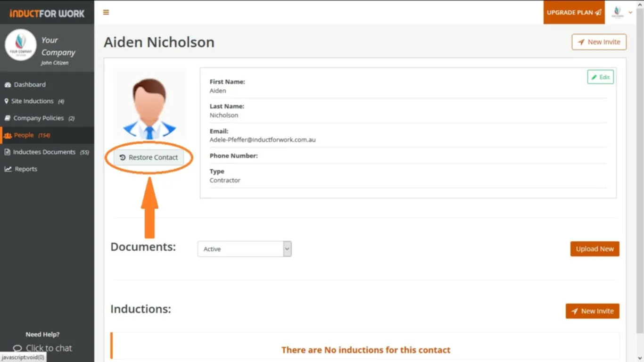Click the InductForWork logo
This screenshot has width=644, height=362.
47,13
